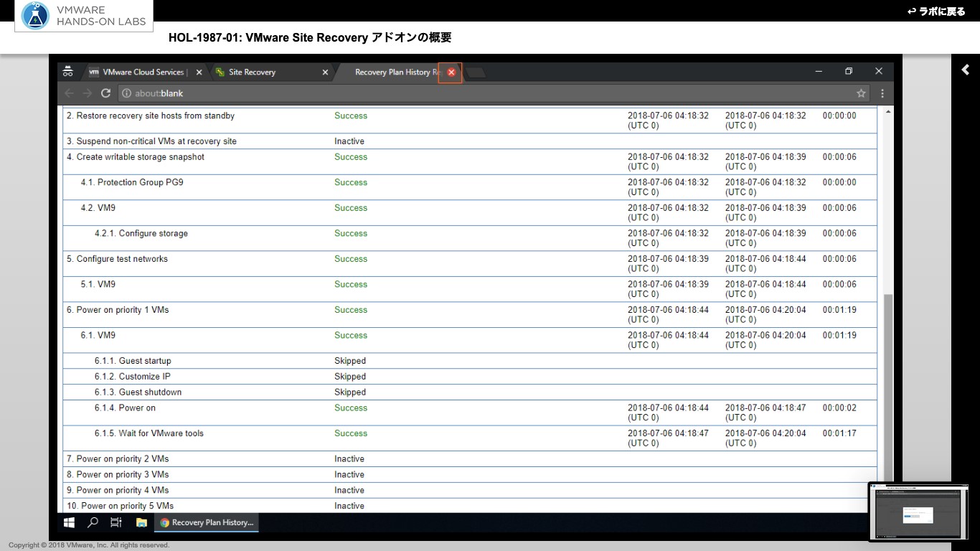Screen dimensions: 980x551
Task: Select the '5.1. VM9' step
Action: click(470, 289)
